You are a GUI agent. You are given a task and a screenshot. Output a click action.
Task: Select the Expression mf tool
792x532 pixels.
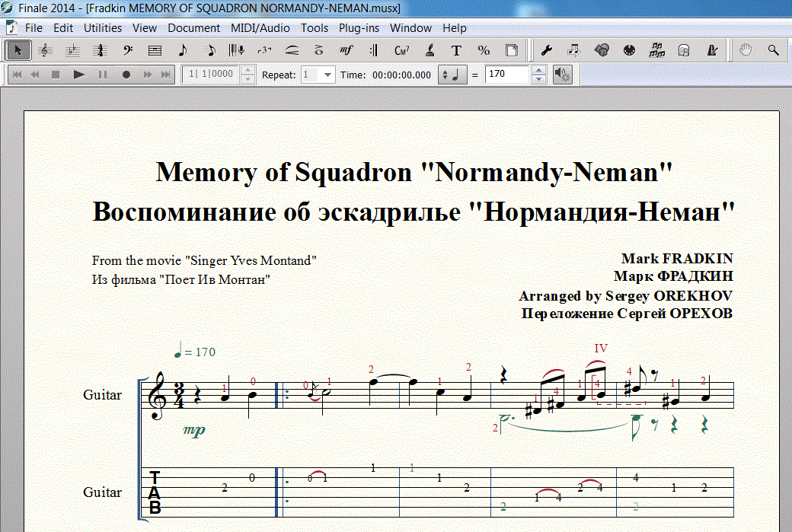pyautogui.click(x=346, y=50)
